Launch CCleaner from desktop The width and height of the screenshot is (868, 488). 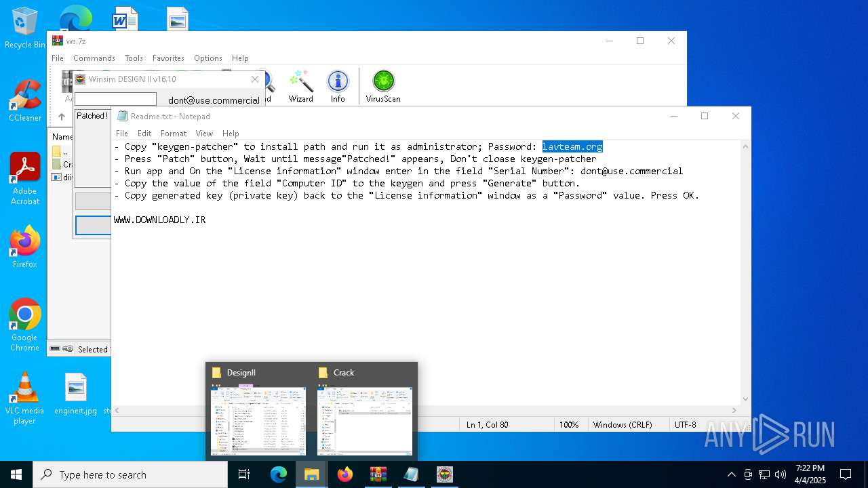[25, 101]
